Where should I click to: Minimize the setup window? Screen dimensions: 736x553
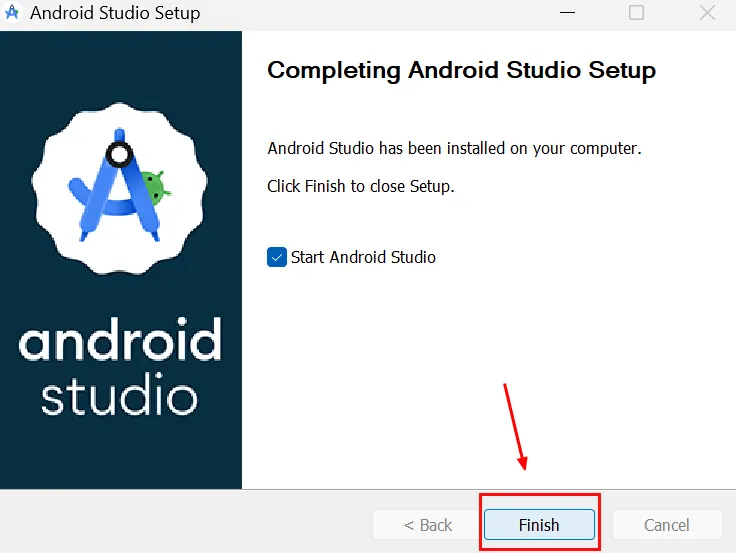pyautogui.click(x=569, y=14)
